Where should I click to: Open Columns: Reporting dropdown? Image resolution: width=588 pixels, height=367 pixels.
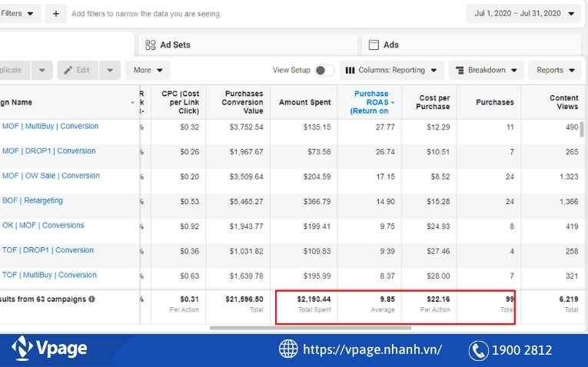tap(391, 71)
